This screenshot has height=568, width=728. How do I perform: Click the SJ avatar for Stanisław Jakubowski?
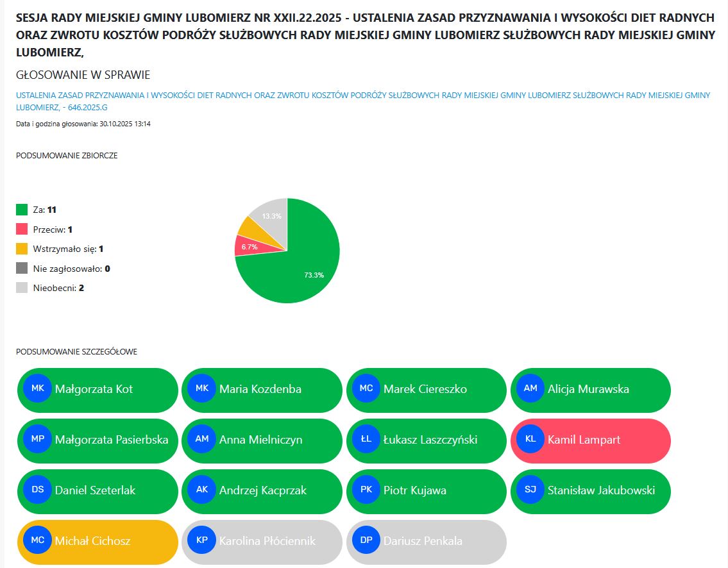[530, 490]
